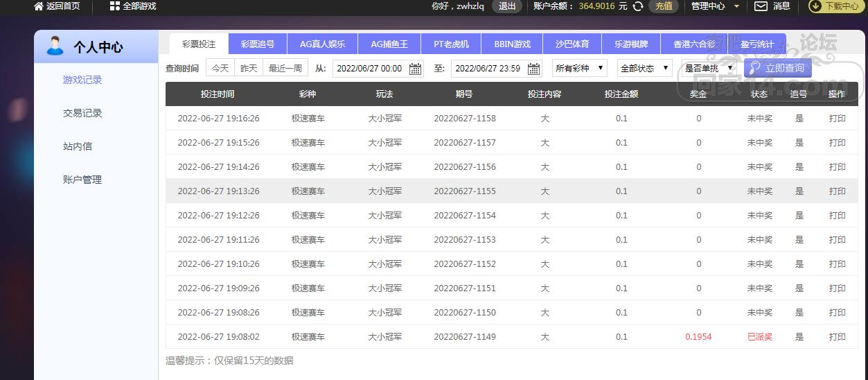
Task: Open the calendar icon for the end date
Action: [533, 69]
